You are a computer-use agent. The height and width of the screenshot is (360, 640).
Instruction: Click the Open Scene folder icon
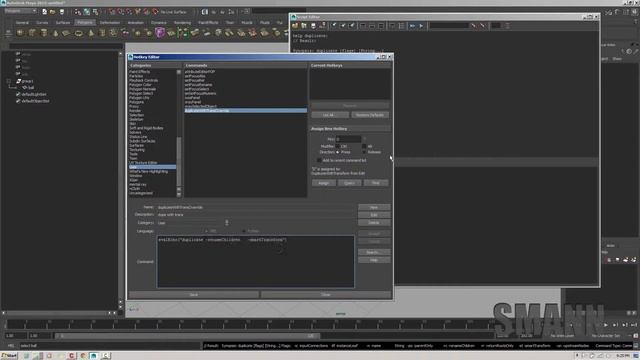[53, 12]
